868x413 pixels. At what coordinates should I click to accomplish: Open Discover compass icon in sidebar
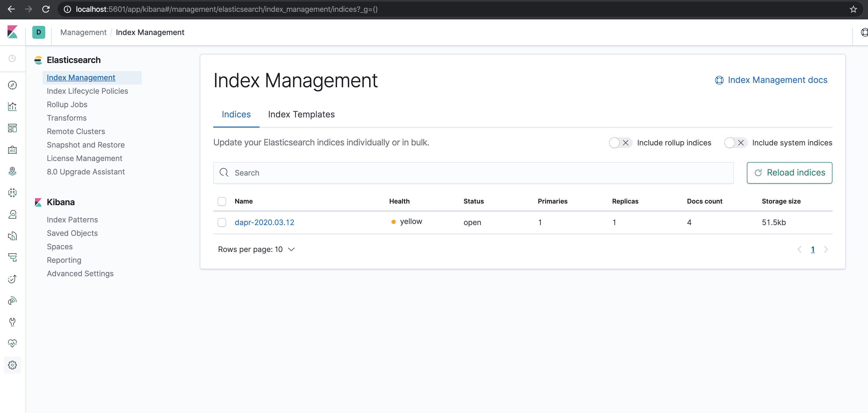[12, 85]
